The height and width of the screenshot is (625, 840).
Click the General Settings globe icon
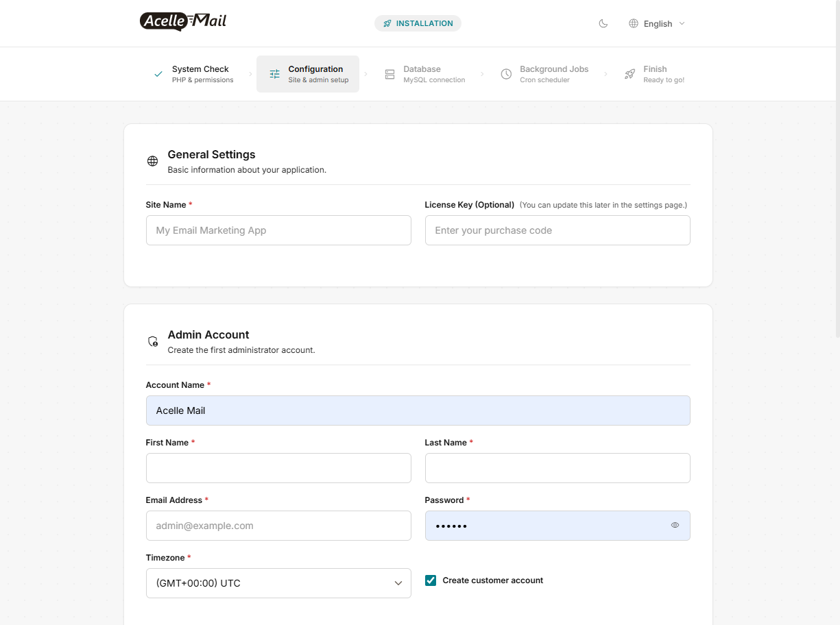153,161
